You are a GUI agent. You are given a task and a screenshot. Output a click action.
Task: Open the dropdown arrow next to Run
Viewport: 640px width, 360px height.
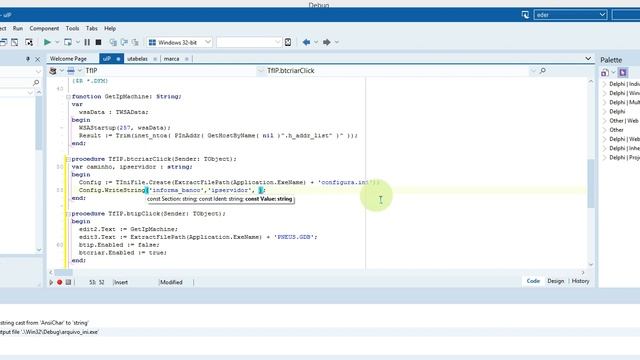pos(57,42)
